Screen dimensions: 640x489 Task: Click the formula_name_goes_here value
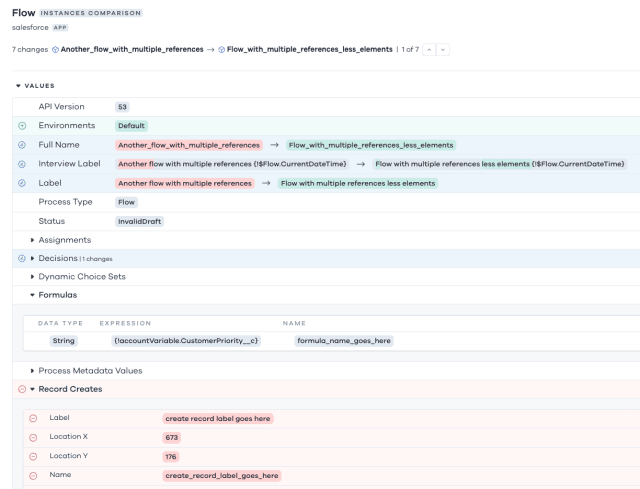coord(343,341)
